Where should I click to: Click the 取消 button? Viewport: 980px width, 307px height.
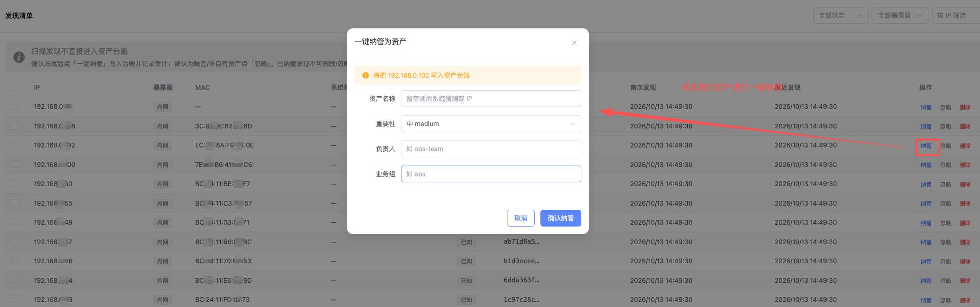tap(520, 218)
